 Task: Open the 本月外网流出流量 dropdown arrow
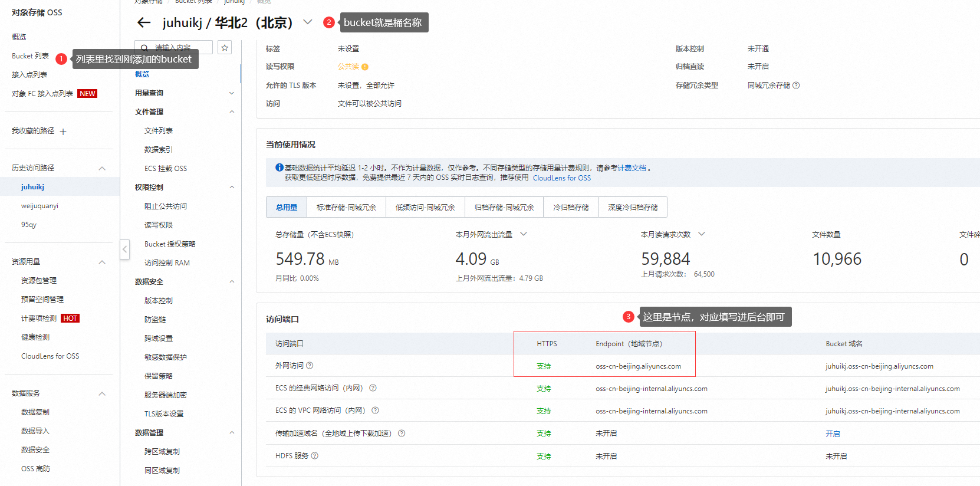pyautogui.click(x=523, y=234)
